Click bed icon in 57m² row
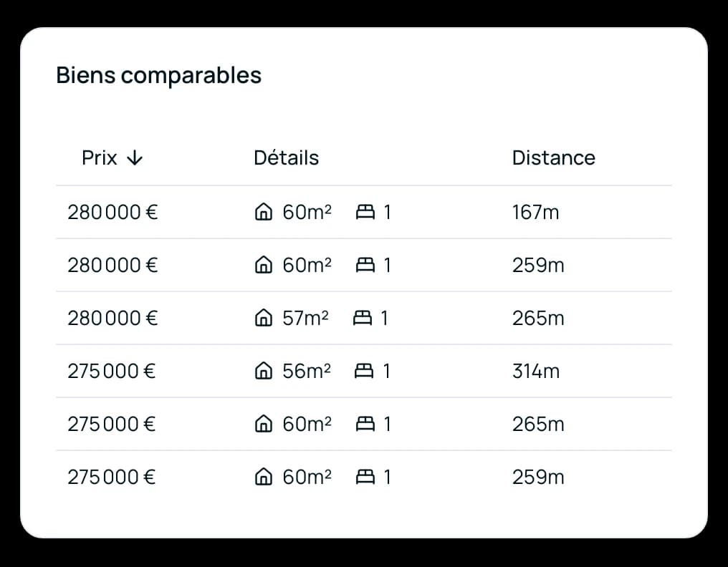The image size is (728, 567). coord(362,318)
